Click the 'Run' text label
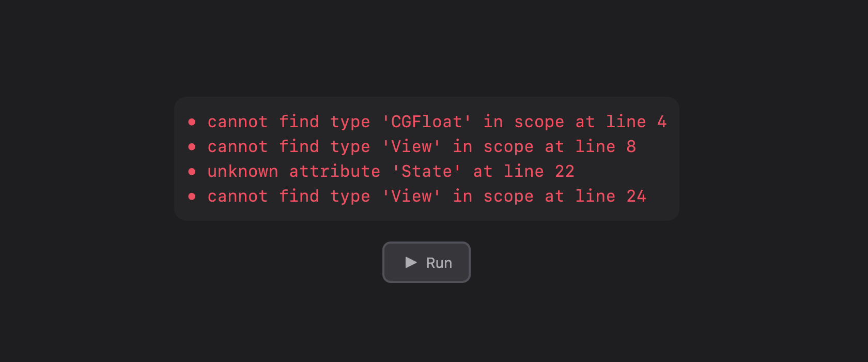The height and width of the screenshot is (362, 868). [439, 263]
